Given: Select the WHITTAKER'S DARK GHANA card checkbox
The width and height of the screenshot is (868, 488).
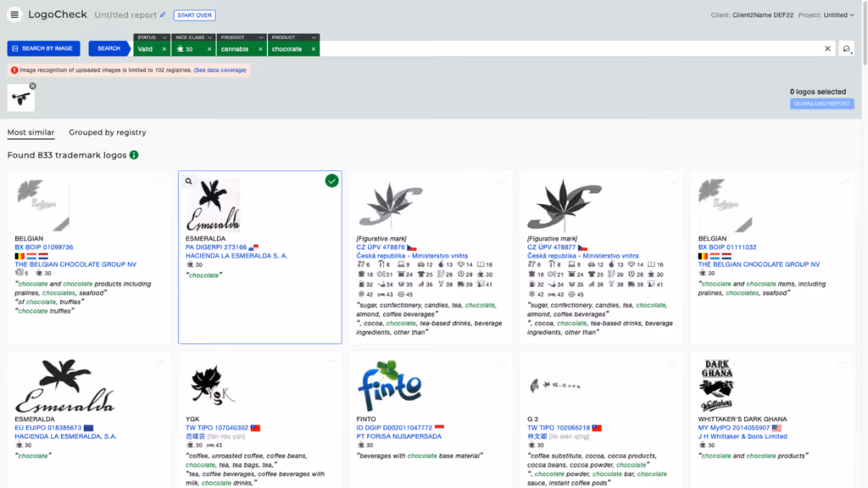Looking at the screenshot, I should tap(843, 363).
